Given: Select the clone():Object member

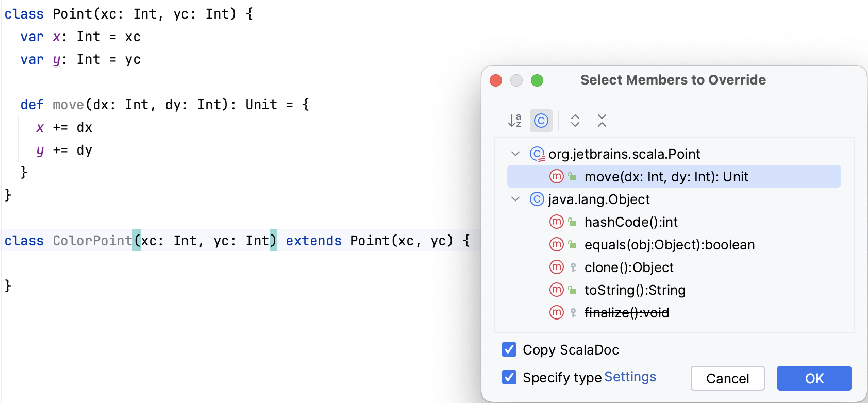Looking at the screenshot, I should point(629,267).
